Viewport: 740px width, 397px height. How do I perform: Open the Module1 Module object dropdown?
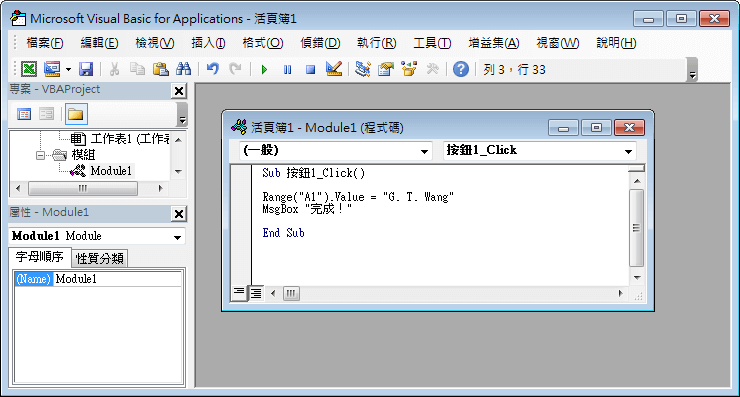(177, 237)
